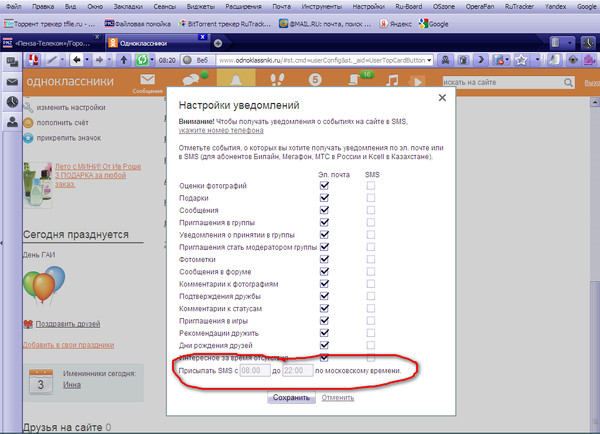Open the star bookmarks icon in toolbar
600x434 pixels.
[521, 60]
